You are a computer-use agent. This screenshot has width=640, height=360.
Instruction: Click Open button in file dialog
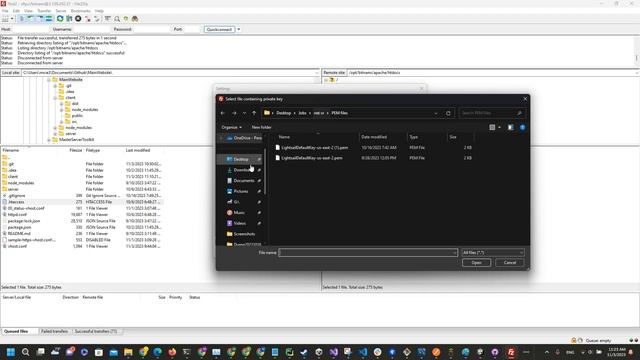[476, 263]
